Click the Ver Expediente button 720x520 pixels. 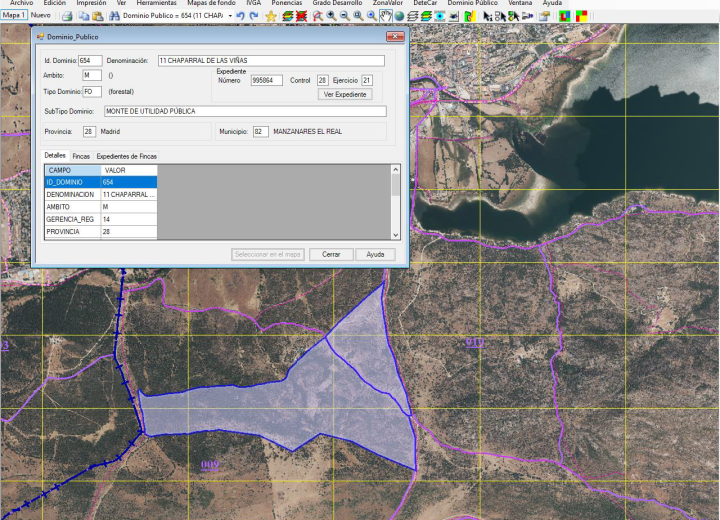345,94
